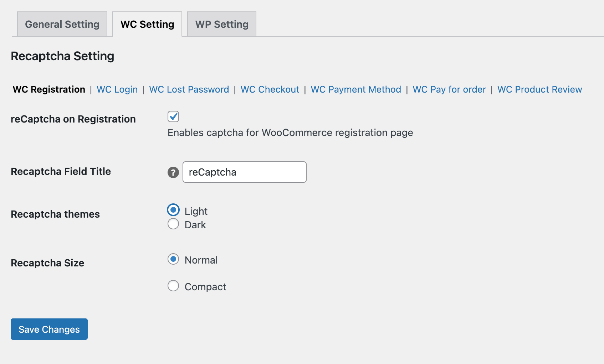Screen dimensions: 604x364
Task: Switch to the General Setting tab
Action: pyautogui.click(x=62, y=24)
